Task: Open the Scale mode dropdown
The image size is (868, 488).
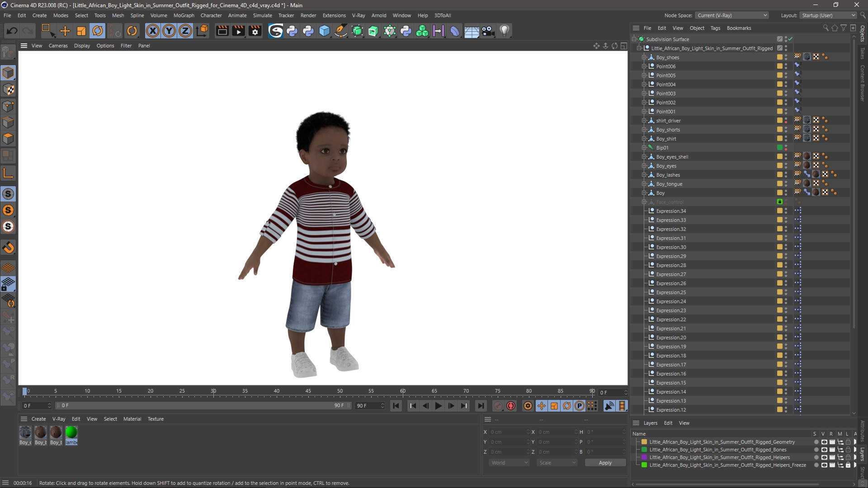Action: 557,463
